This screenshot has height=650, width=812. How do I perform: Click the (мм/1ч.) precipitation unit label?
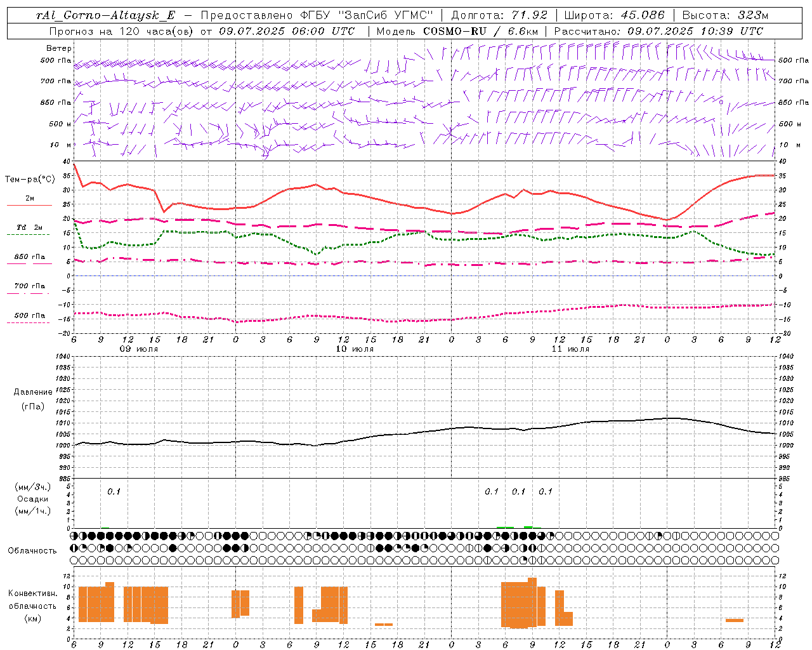[33, 511]
